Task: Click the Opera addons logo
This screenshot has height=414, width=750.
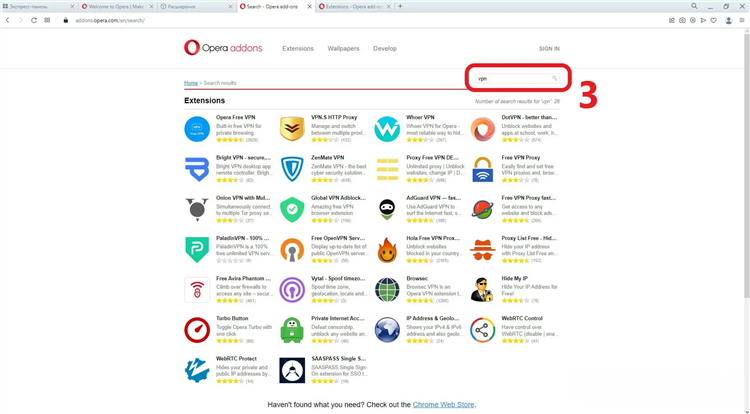Action: click(223, 48)
